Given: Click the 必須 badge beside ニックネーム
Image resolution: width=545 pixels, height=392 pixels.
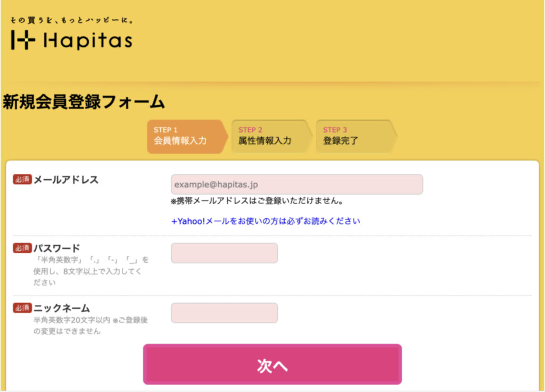Looking at the screenshot, I should tap(22, 308).
